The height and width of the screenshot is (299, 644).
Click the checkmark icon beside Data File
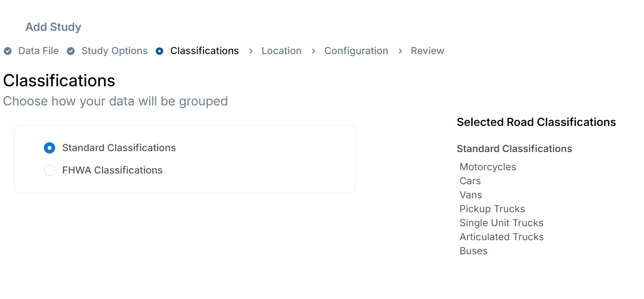click(7, 51)
